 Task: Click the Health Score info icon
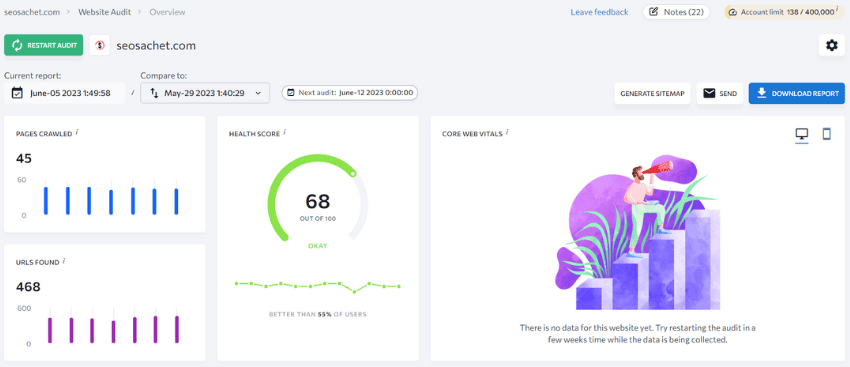click(x=286, y=132)
